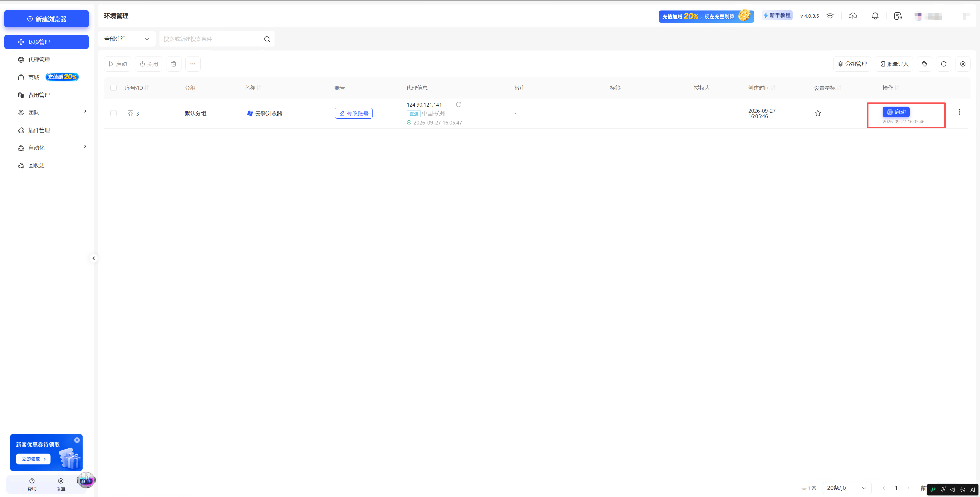
Task: Open 插件管理 in sidebar
Action: (x=47, y=130)
